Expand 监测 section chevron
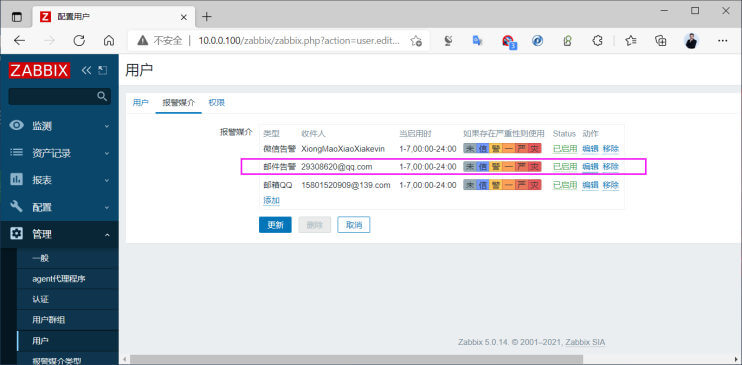Viewport: 742px width, 365px height. pyautogui.click(x=107, y=126)
